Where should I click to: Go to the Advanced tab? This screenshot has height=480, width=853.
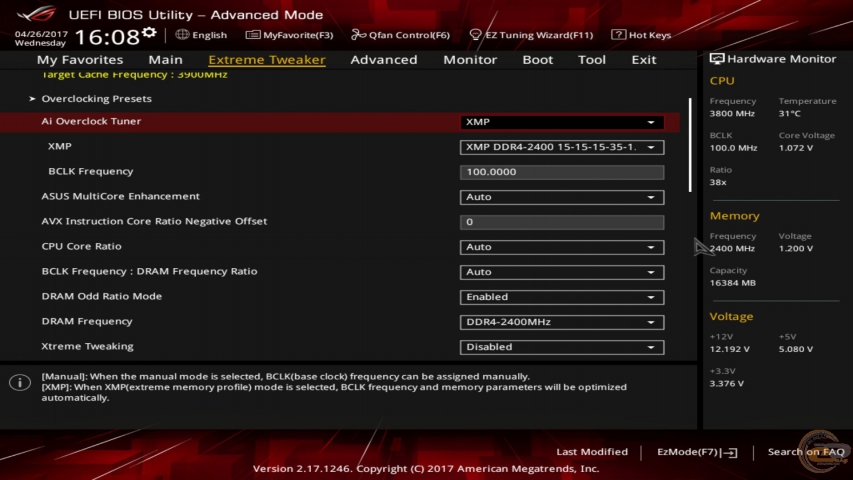tap(384, 59)
